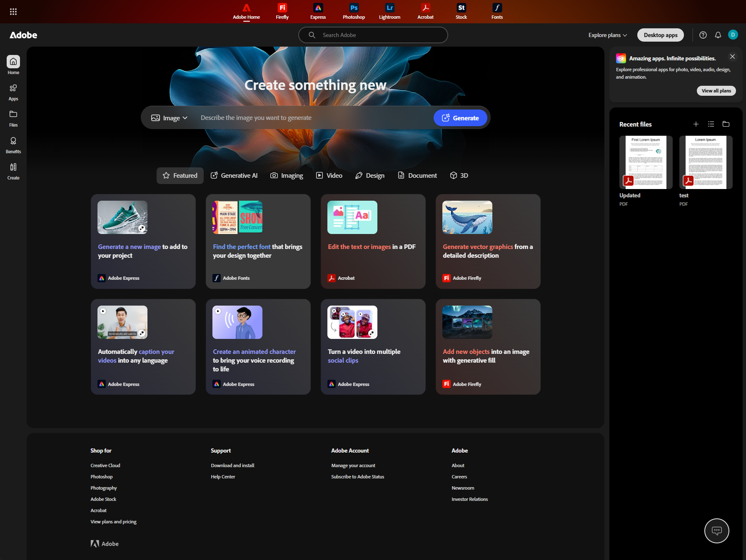Open the account profile avatar
The image size is (746, 560).
(733, 35)
